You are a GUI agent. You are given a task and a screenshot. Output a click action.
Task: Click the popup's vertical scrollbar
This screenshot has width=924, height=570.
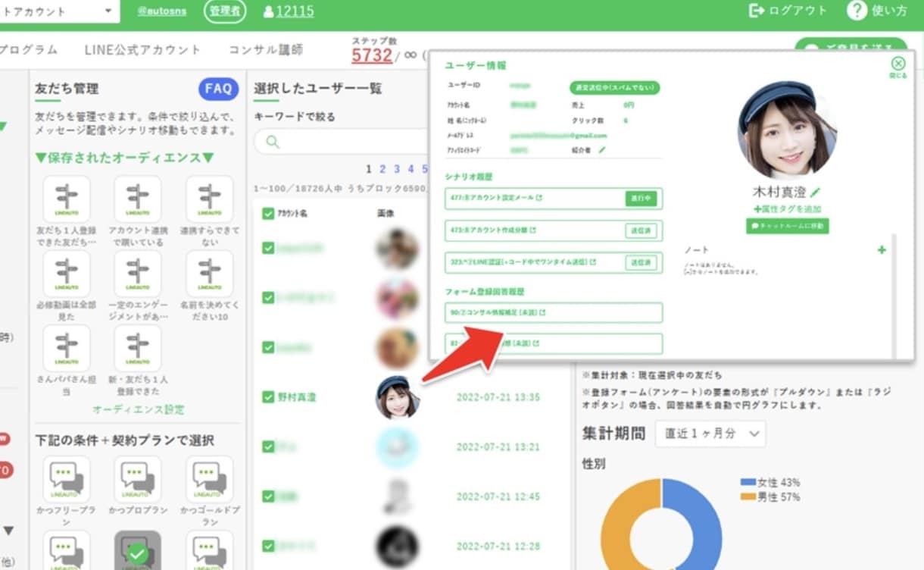pos(894,296)
